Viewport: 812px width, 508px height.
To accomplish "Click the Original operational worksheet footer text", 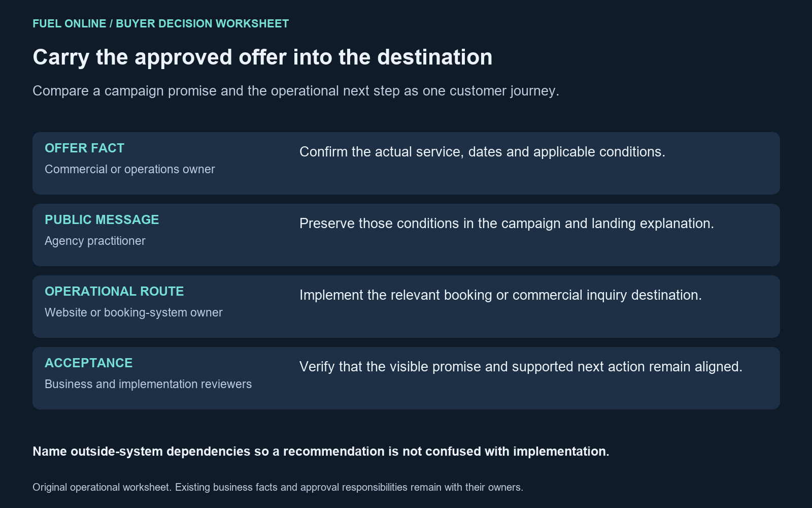I will point(278,487).
